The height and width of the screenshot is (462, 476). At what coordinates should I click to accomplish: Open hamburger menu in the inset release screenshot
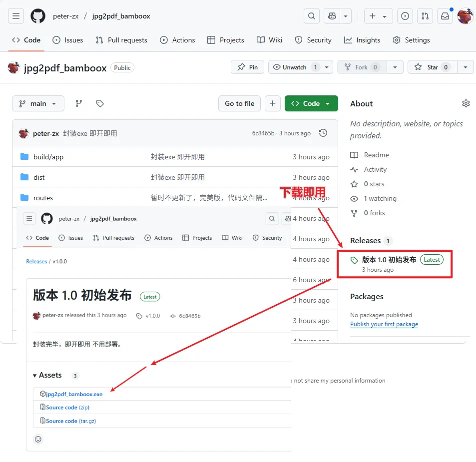[x=29, y=219]
